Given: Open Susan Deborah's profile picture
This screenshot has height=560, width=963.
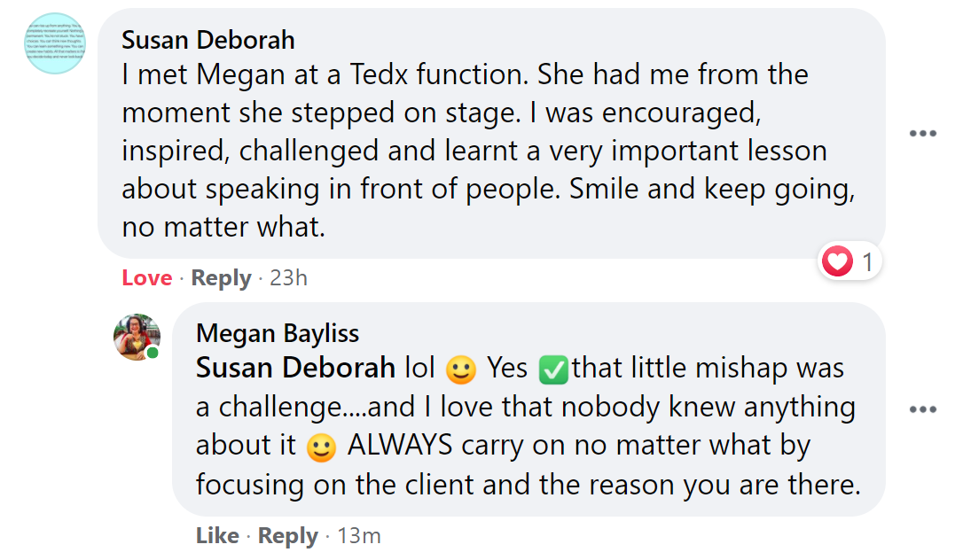Looking at the screenshot, I should (57, 43).
